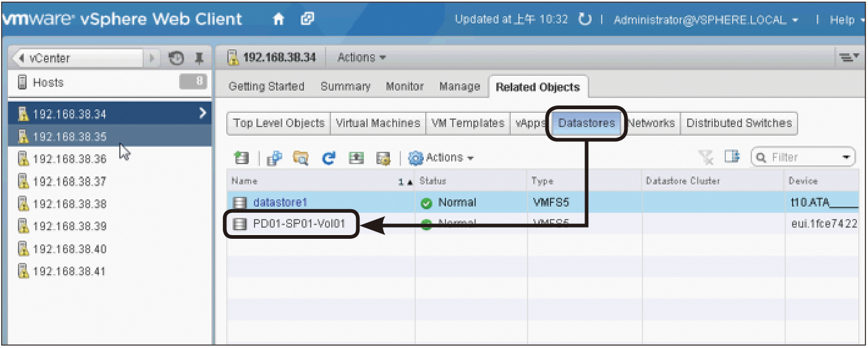The width and height of the screenshot is (868, 348).
Task: Open the panel options icon at top right
Action: point(848,57)
